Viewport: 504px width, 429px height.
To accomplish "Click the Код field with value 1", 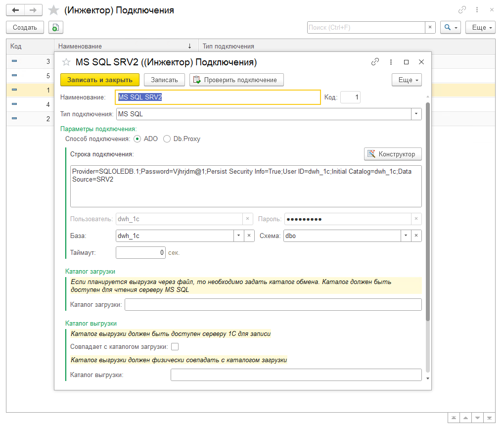I will point(350,97).
